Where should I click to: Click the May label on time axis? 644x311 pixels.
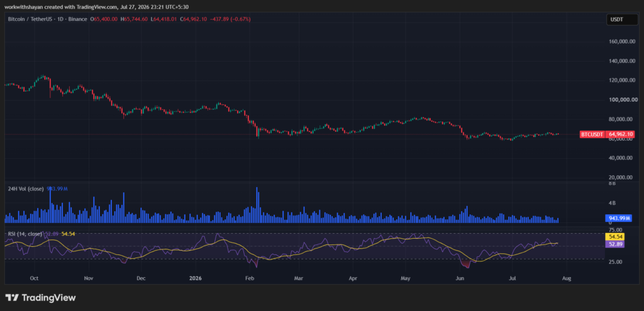pyautogui.click(x=406, y=278)
